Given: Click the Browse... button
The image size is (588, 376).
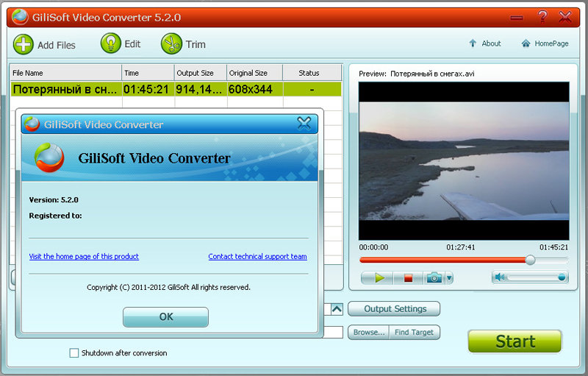Looking at the screenshot, I should (x=369, y=333).
